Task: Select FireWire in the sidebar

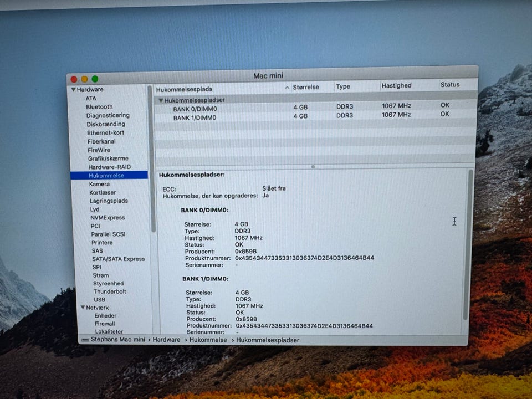Action: (x=99, y=150)
